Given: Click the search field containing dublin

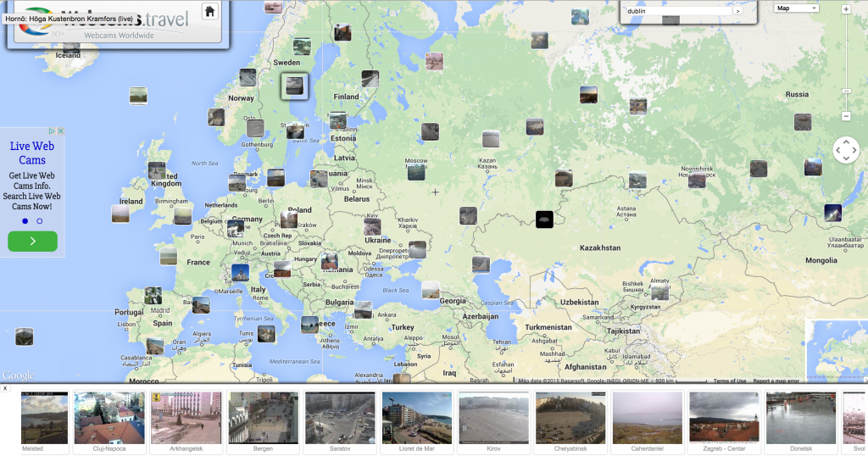Looking at the screenshot, I should point(678,11).
